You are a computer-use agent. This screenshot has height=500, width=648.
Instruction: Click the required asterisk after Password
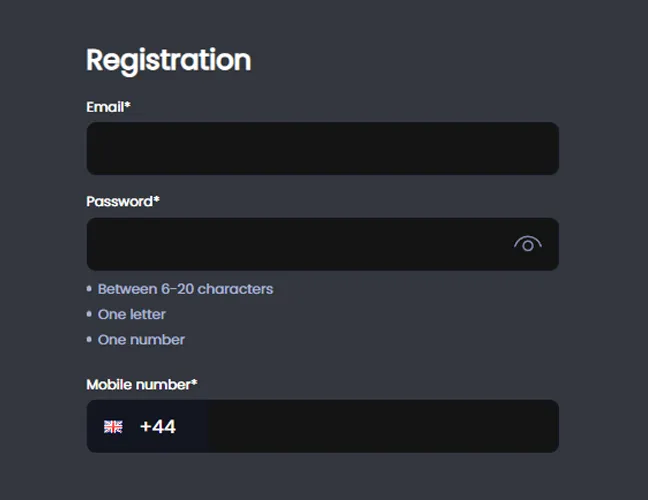[156, 199]
